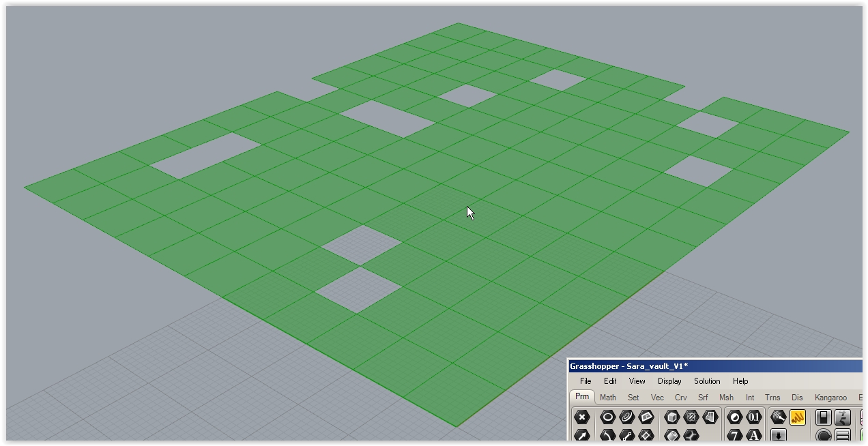The image size is (868, 446).
Task: Open the Edit menu in Grasshopper
Action: (610, 381)
